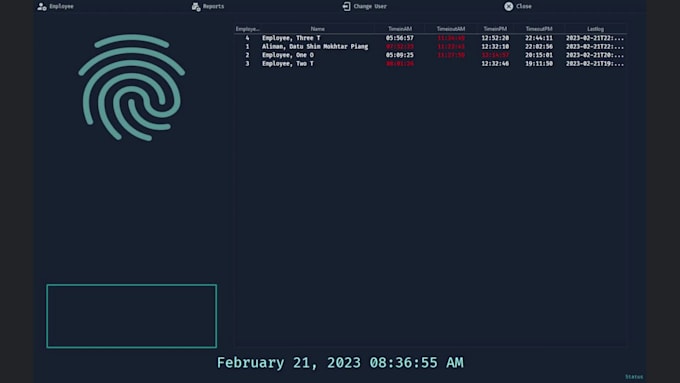Click the TimeoutPM value 22:44:11

coord(539,38)
